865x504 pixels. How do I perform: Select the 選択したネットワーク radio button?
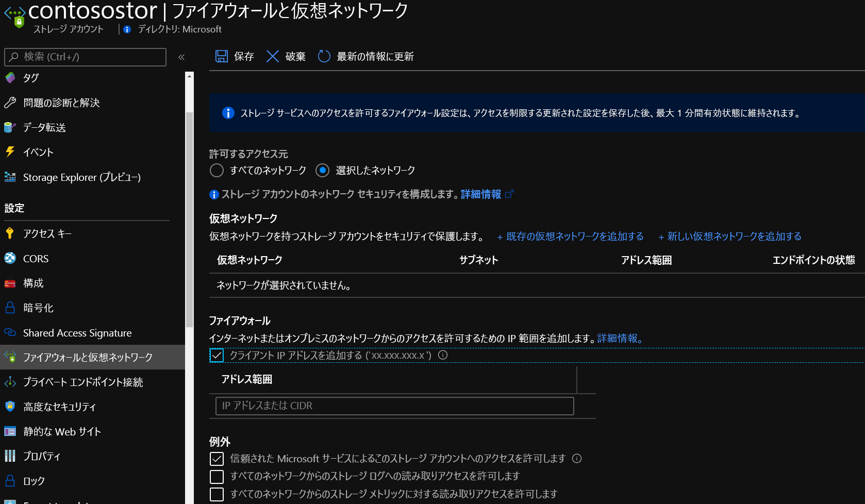tap(323, 170)
